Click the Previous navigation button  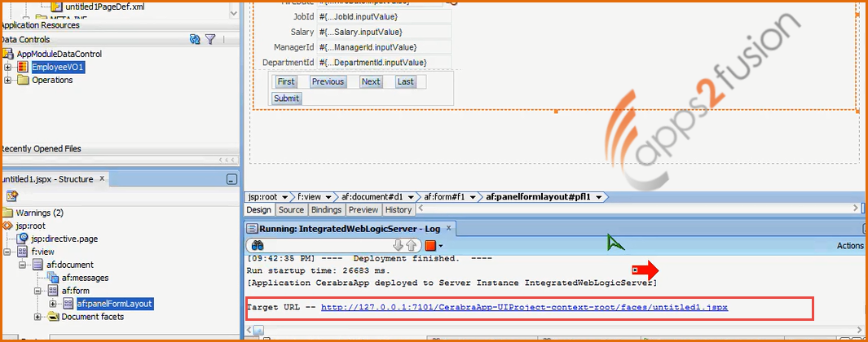click(x=328, y=82)
